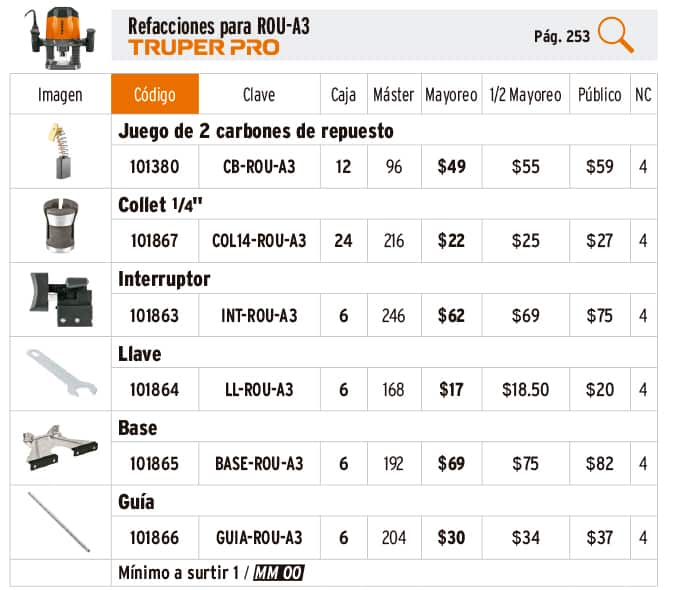Click the $18.50 half-wholesale price
The height and width of the screenshot is (590, 675).
pos(525,390)
